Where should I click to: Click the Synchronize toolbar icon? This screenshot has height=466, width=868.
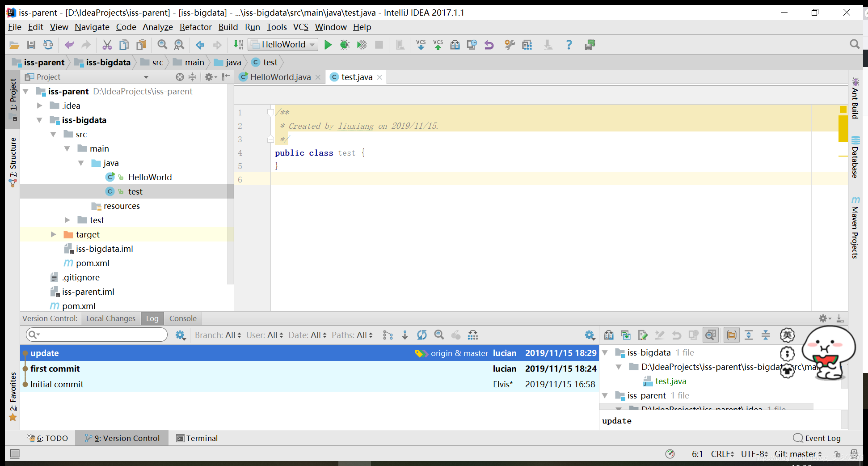(48, 45)
